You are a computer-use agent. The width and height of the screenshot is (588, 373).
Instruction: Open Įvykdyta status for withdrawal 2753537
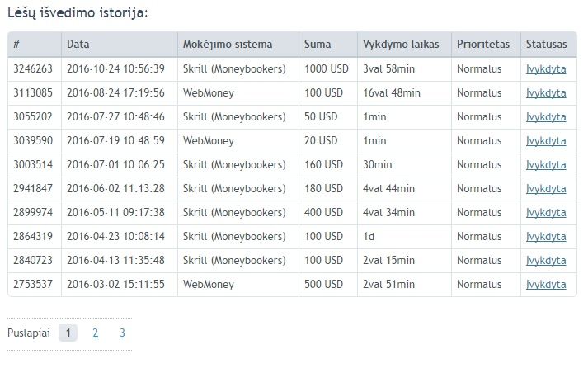[x=546, y=285]
